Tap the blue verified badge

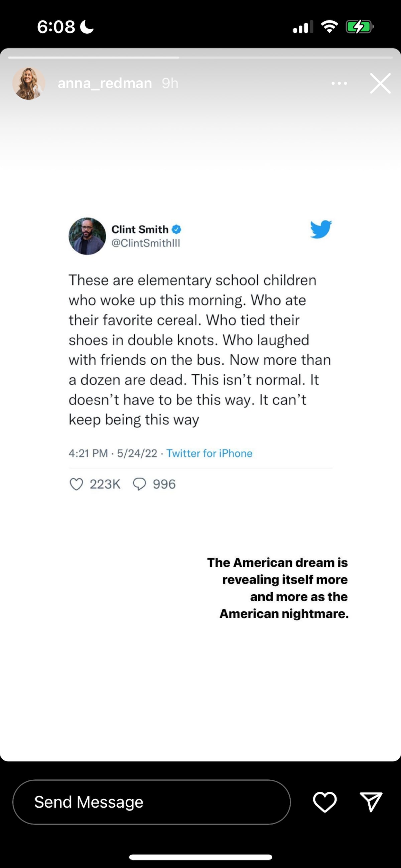[x=176, y=230]
